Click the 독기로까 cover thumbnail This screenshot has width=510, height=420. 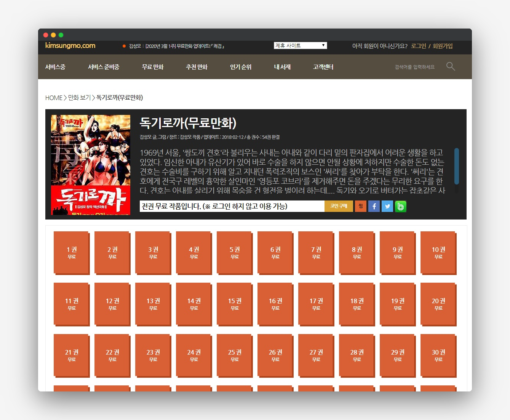(91, 165)
